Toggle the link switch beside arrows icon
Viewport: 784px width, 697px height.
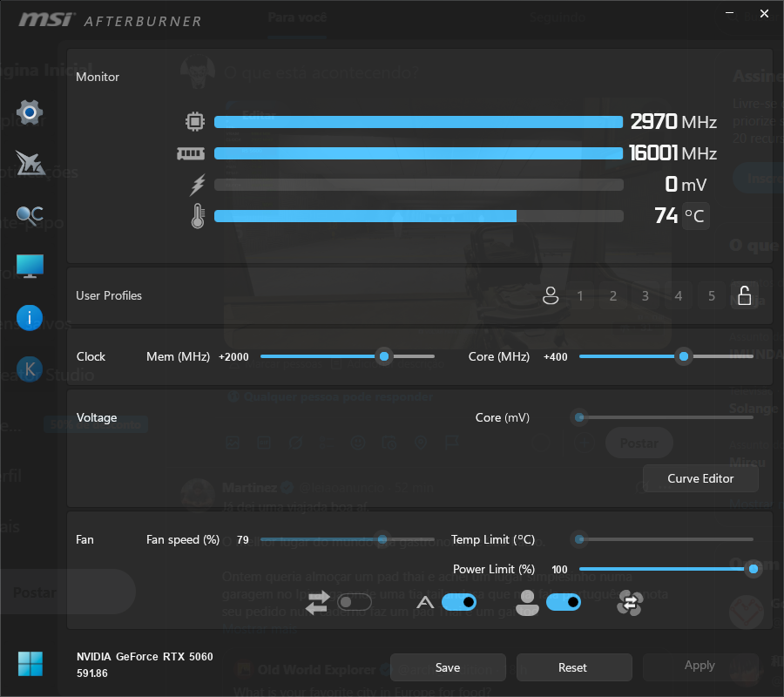(355, 602)
